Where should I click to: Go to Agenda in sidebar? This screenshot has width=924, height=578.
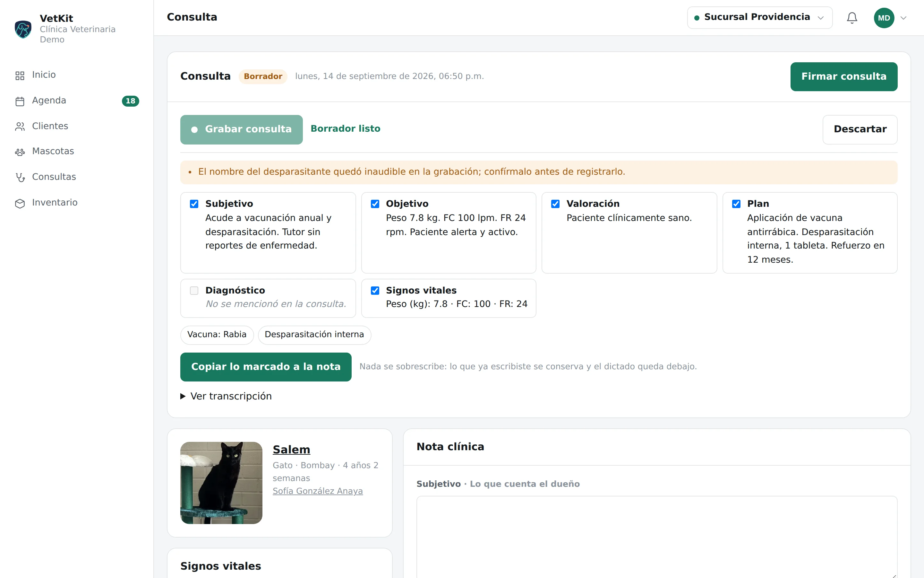[x=77, y=101]
